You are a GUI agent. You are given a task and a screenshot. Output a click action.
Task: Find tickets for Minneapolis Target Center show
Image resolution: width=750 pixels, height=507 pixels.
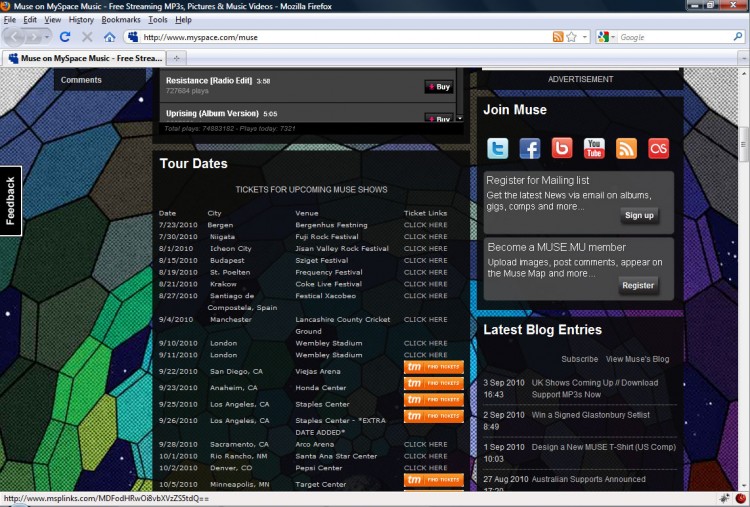(434, 480)
